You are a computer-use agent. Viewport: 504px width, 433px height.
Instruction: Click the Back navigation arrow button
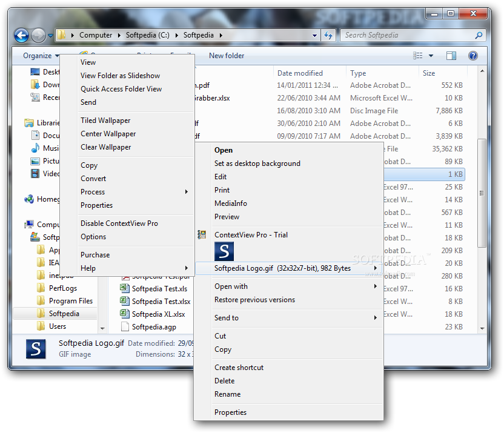22,35
